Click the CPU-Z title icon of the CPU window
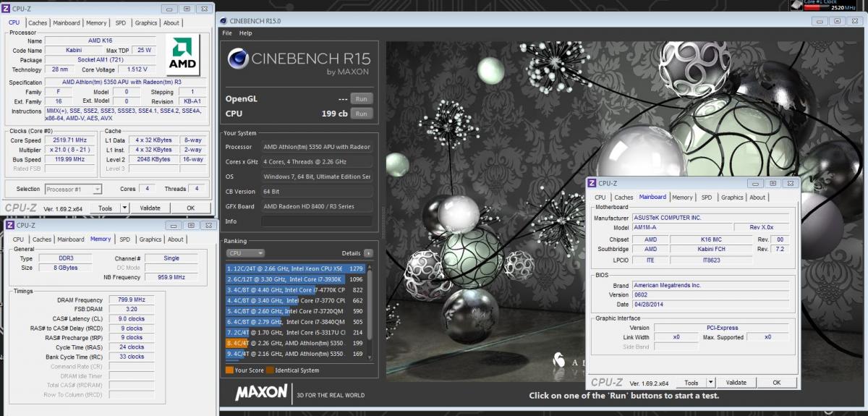This screenshot has height=416, width=868. 7,8
